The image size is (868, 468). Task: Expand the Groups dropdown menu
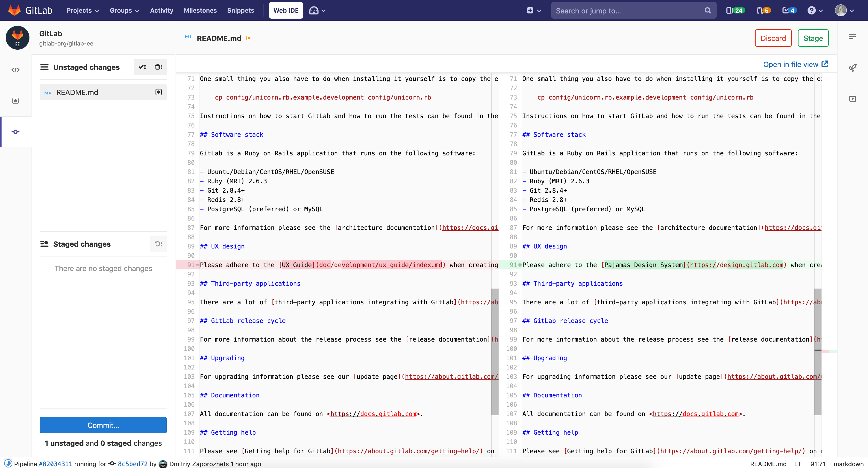coord(124,10)
